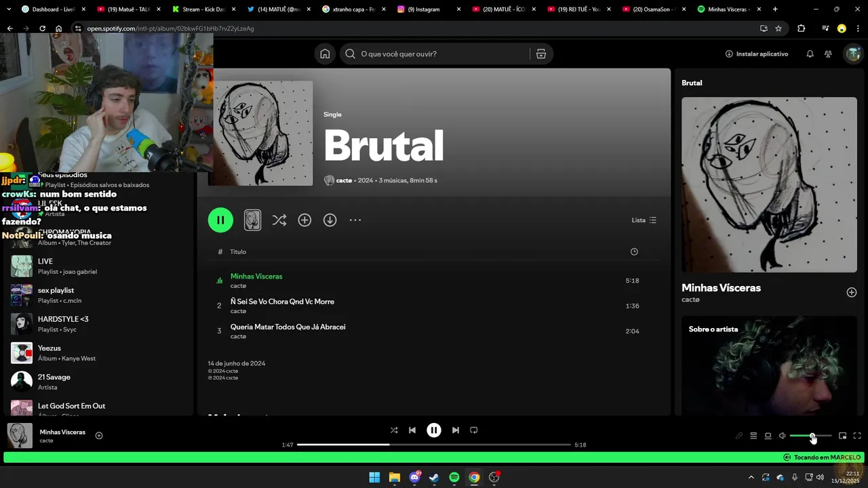Open more options menu for Brutal album

tap(355, 220)
